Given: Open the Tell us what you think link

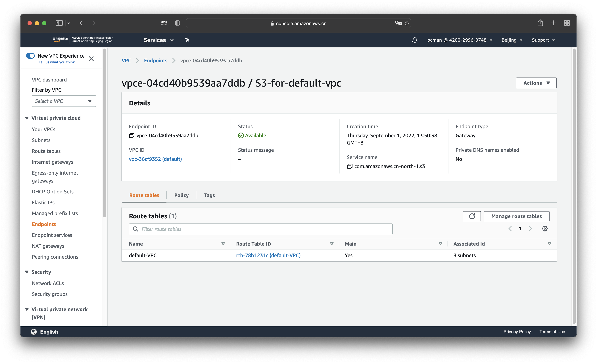Looking at the screenshot, I should [x=57, y=62].
